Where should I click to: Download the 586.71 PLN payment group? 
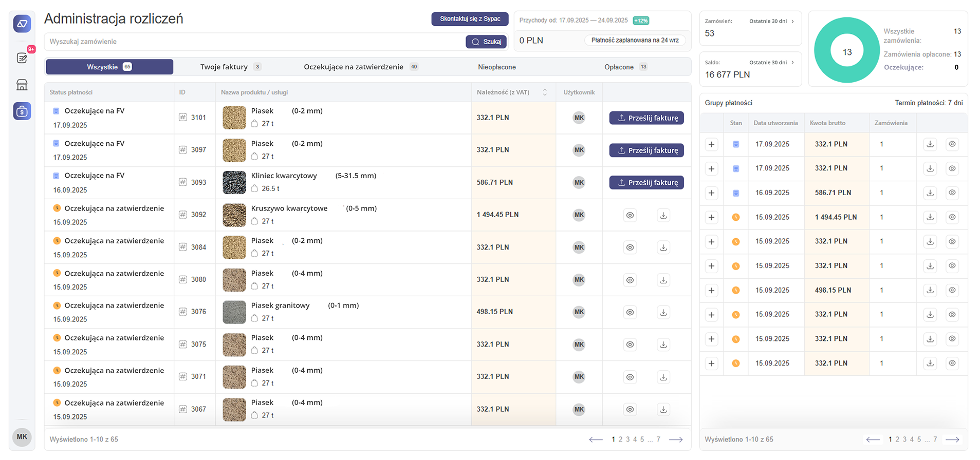(x=930, y=193)
